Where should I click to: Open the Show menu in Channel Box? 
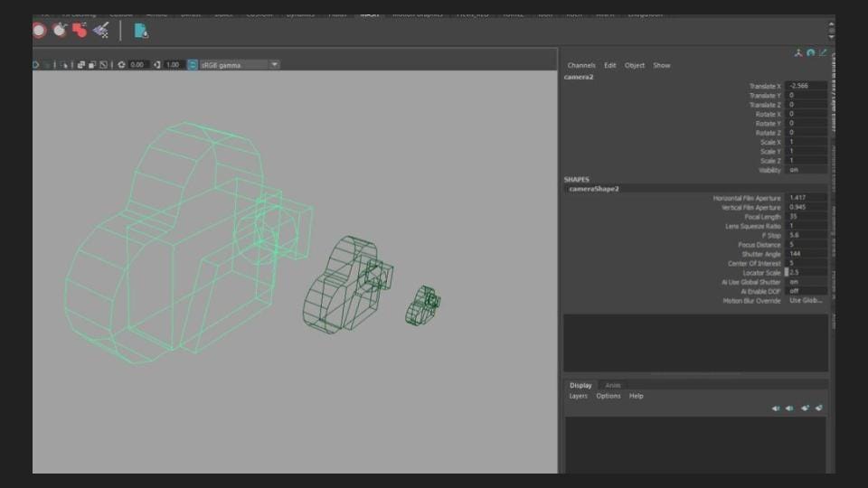(662, 65)
